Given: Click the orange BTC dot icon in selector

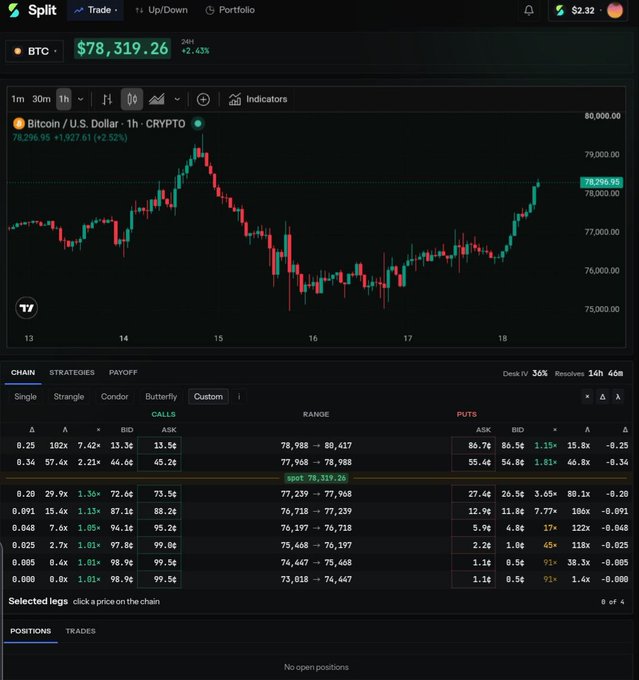Looking at the screenshot, I should [x=17, y=51].
